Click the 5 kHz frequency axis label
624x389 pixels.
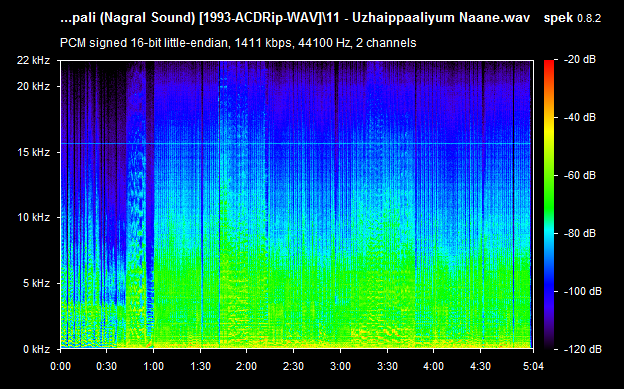click(36, 283)
